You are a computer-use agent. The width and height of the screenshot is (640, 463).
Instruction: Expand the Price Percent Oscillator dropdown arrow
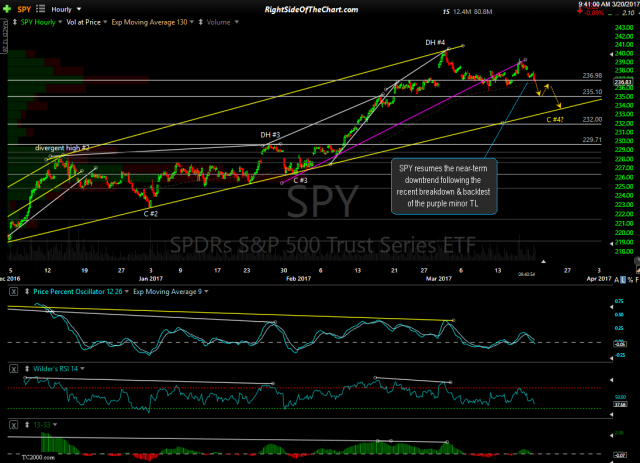point(127,292)
